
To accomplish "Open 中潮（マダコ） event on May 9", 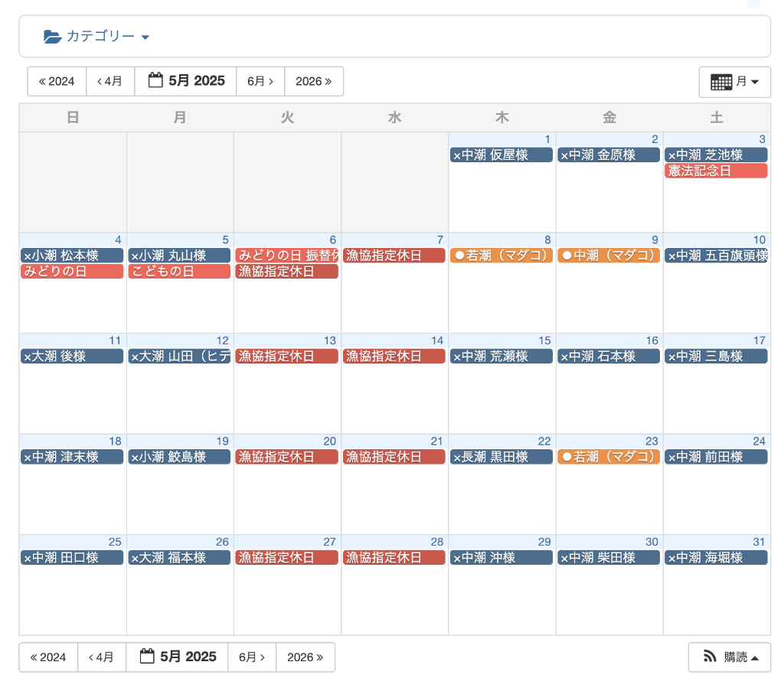I will [x=609, y=256].
